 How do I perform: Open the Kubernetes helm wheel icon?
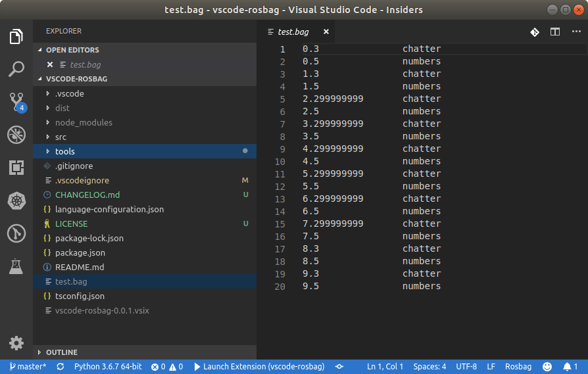click(x=16, y=200)
